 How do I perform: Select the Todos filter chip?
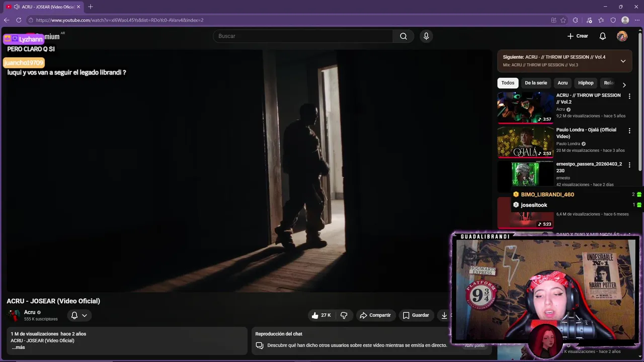[x=508, y=83]
